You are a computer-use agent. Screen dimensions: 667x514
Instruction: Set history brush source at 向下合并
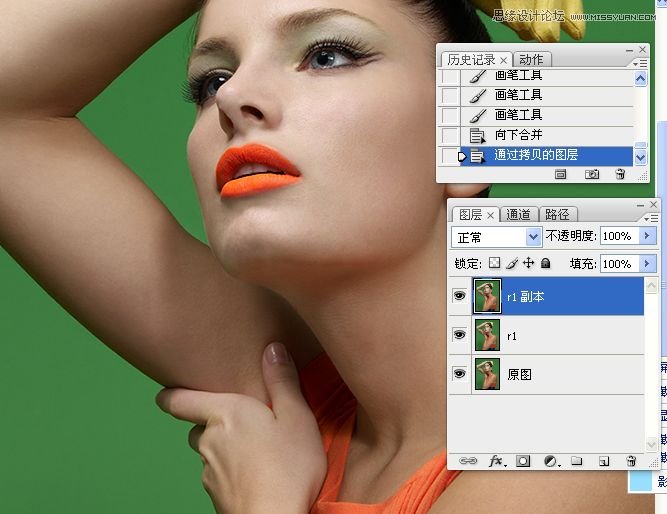(x=450, y=135)
